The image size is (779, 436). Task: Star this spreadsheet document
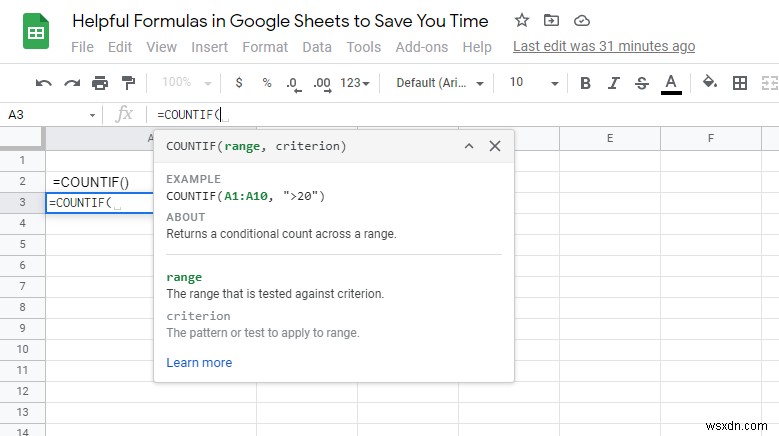(x=522, y=20)
